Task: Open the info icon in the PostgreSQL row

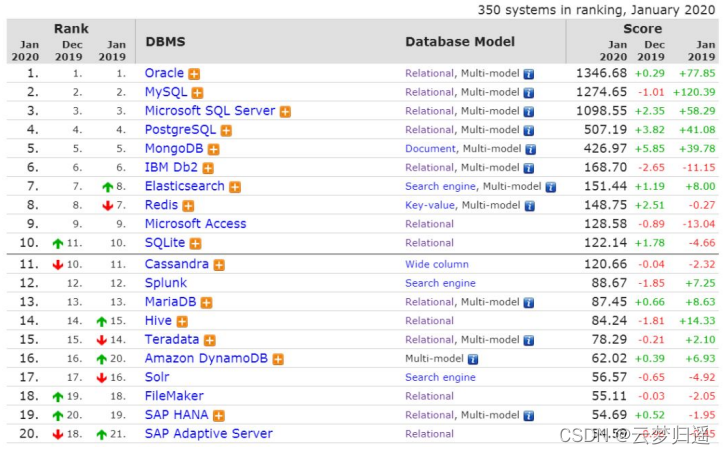Action: pyautogui.click(x=529, y=131)
